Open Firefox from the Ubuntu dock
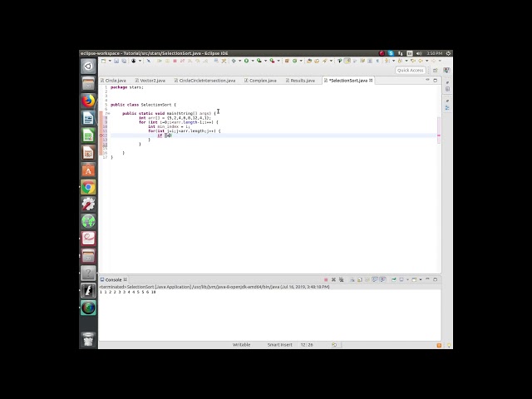 click(x=88, y=101)
